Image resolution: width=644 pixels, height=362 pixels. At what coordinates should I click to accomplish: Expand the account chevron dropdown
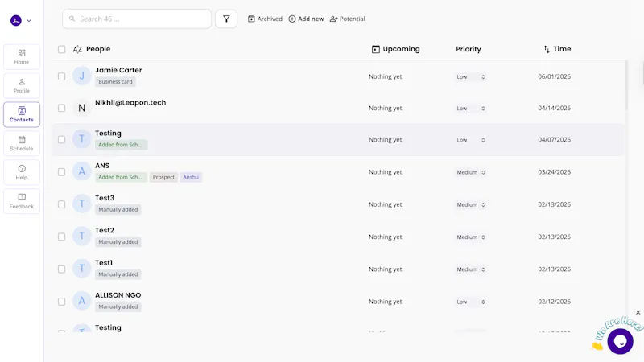[29, 21]
